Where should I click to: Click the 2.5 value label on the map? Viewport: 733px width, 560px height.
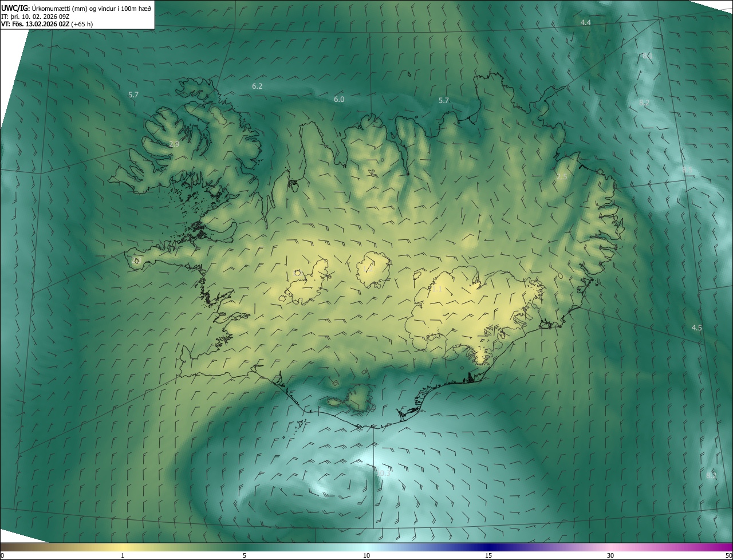click(562, 177)
